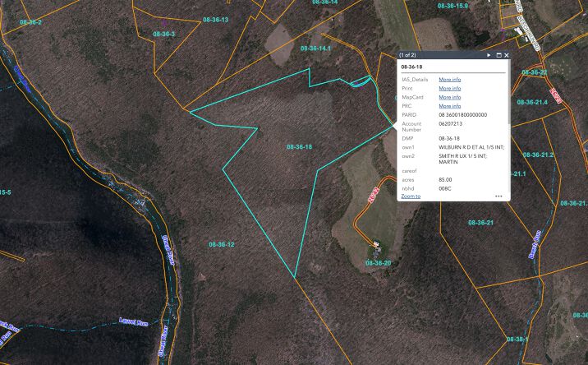Click the highlighted parcel's 08-36-18 map label
Screen dimensions: 588x365
(299, 147)
